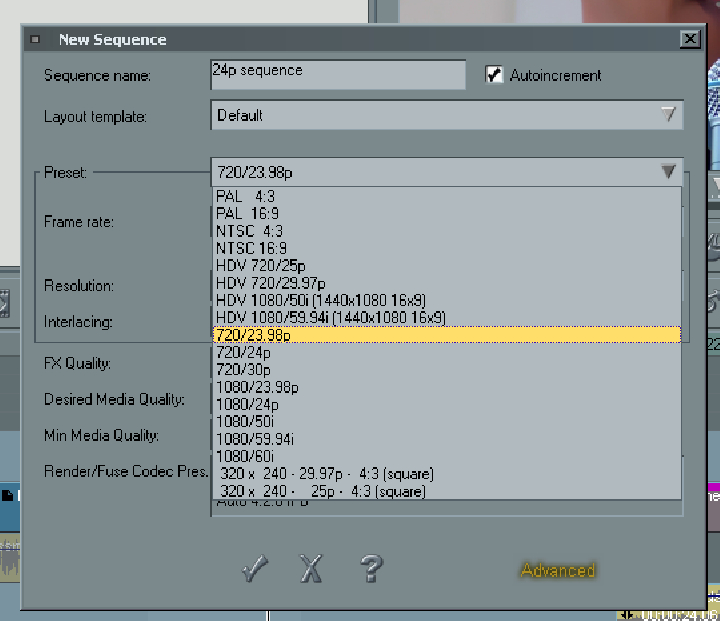The height and width of the screenshot is (621, 720).
Task: Pick the 320 x 240 29.97p square preset
Action: (x=327, y=474)
